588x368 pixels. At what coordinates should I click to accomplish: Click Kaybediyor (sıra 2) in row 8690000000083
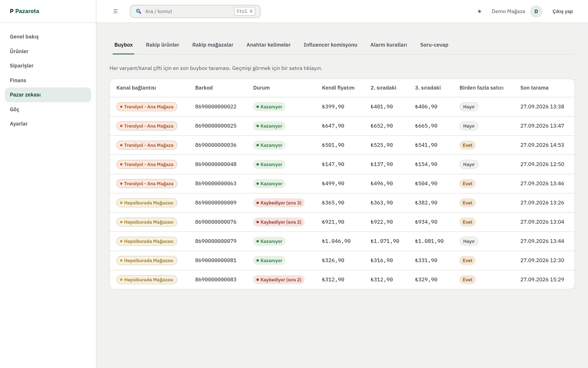pyautogui.click(x=279, y=280)
